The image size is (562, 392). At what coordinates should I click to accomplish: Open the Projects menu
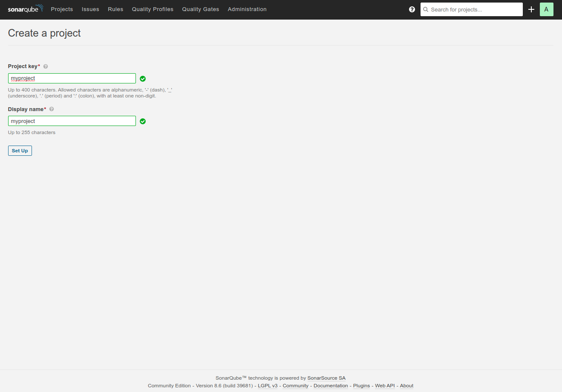tap(62, 9)
